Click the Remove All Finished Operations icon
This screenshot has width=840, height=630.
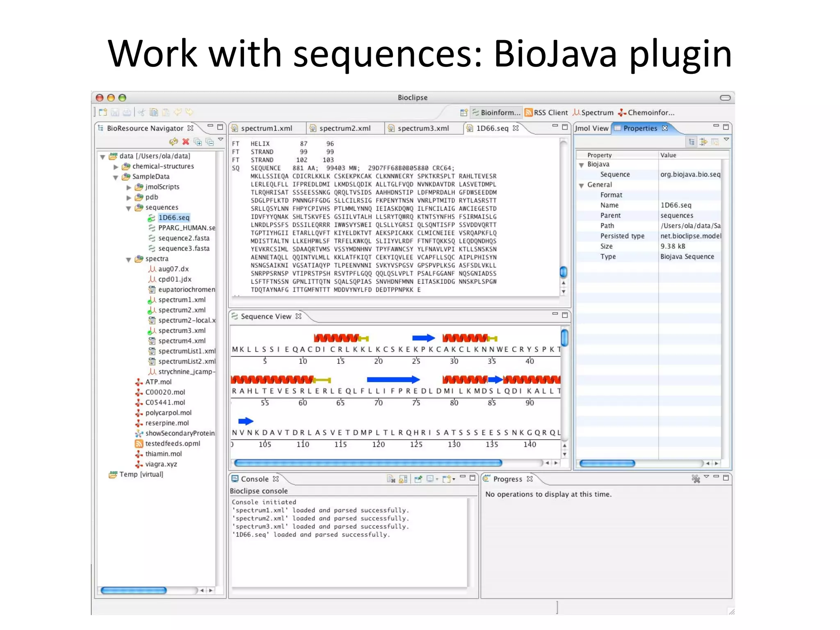pos(696,479)
